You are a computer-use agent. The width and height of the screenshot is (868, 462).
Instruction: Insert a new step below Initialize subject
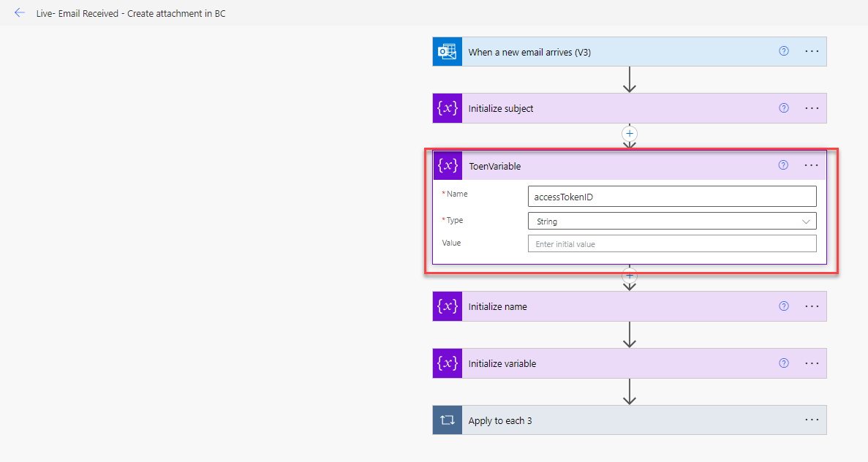(630, 134)
